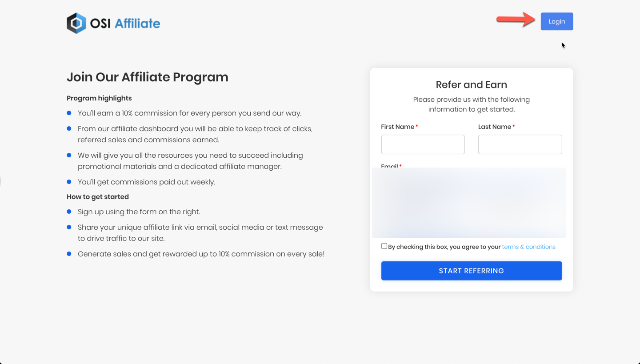Click inside the Last Name input field
The image size is (640, 364).
click(520, 144)
